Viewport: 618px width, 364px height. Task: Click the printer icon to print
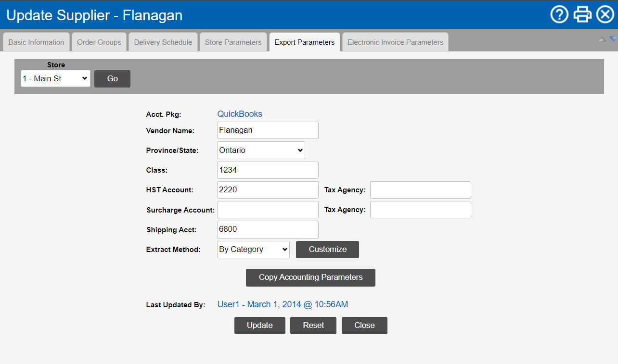(x=582, y=14)
